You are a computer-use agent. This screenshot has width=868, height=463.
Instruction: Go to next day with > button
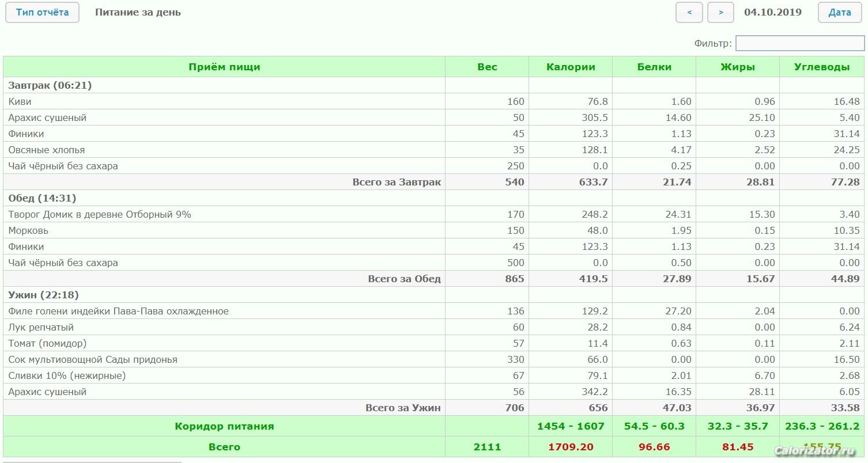coord(720,13)
